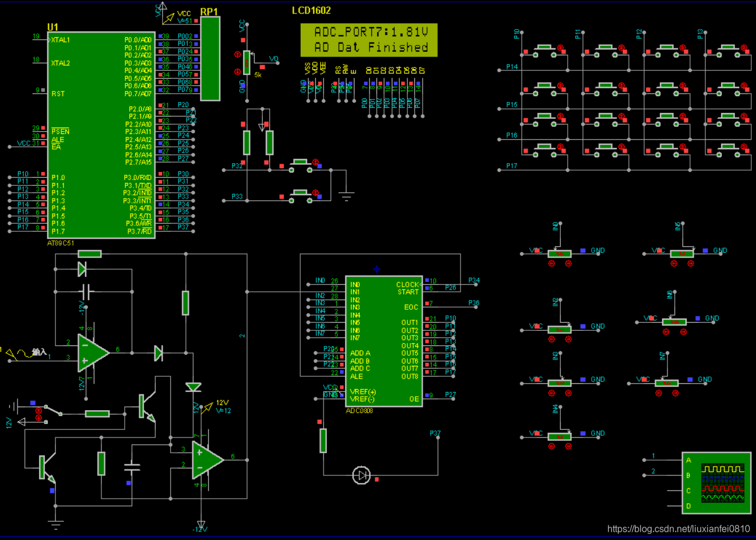756x540 pixels.
Task: Select the right pull-up resistor above P32
Action: pyautogui.click(x=269, y=143)
